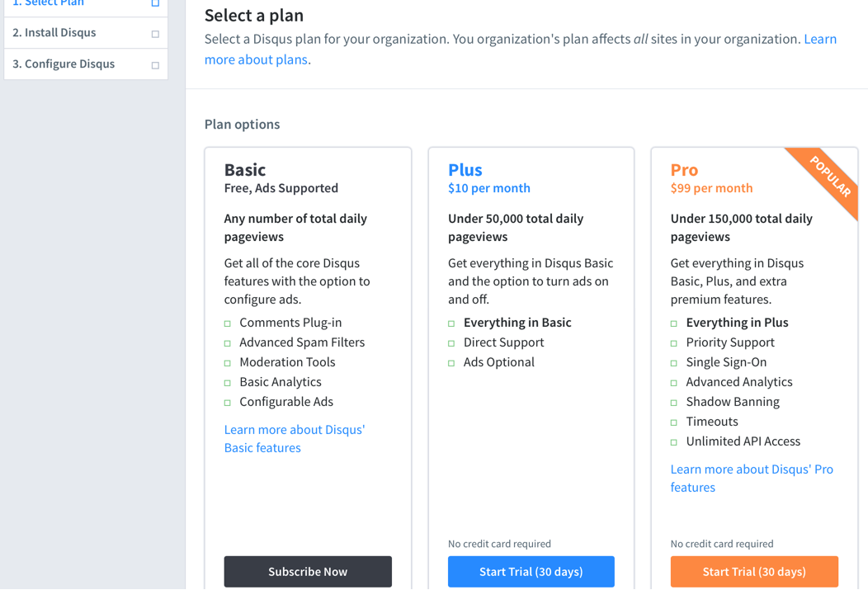Click bullet icon next to Unlimited API Access

tap(674, 442)
